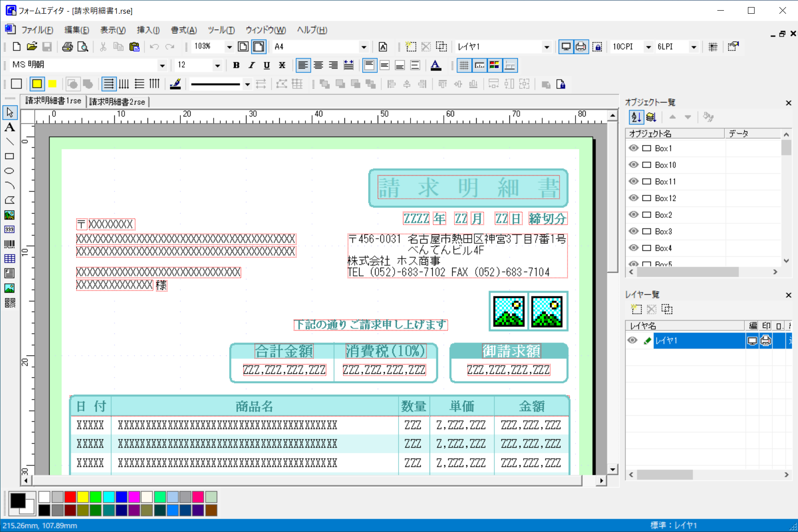Click the add new layer icon in layer panel

(636, 309)
